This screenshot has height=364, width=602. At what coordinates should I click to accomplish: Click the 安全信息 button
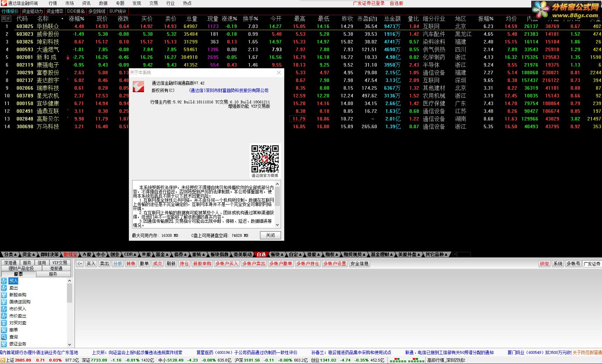[x=360, y=264]
